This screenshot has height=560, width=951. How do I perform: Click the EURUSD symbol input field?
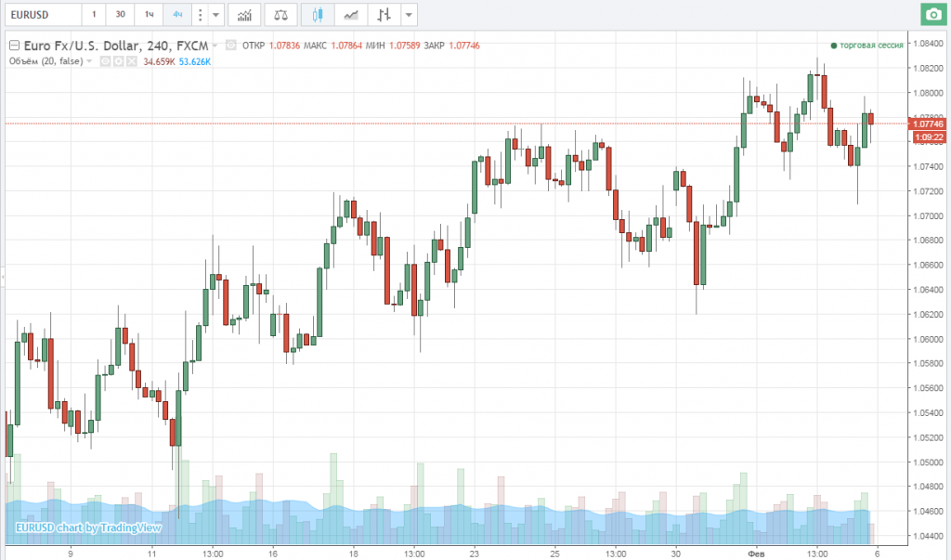coord(43,15)
